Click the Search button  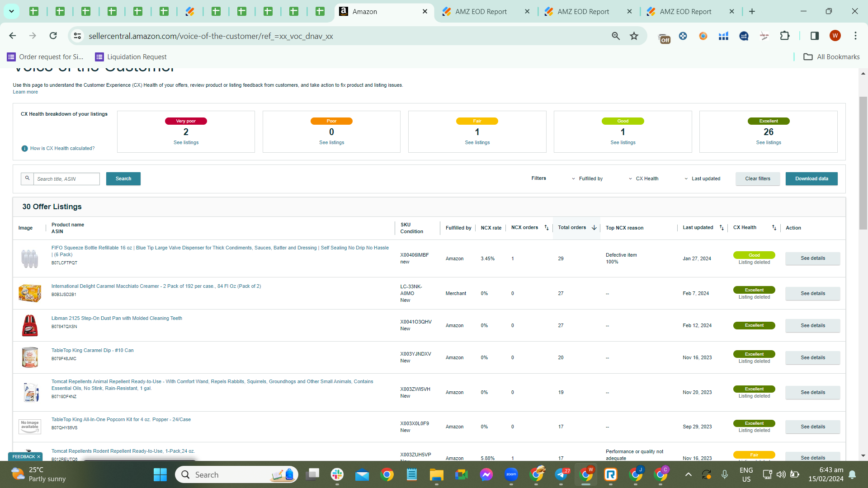123,179
